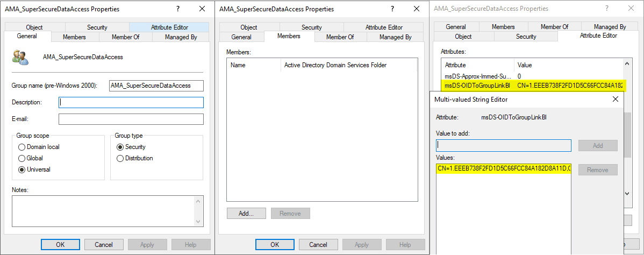Click Value column header in Attributes list
This screenshot has height=255, width=644.
pyautogui.click(x=568, y=65)
